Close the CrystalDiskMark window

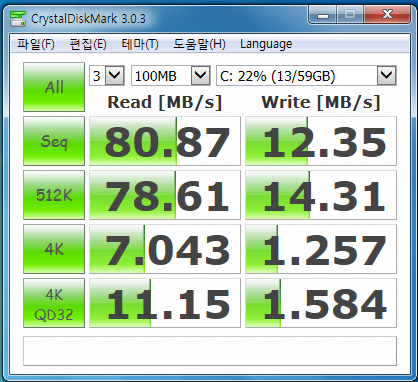tap(387, 15)
